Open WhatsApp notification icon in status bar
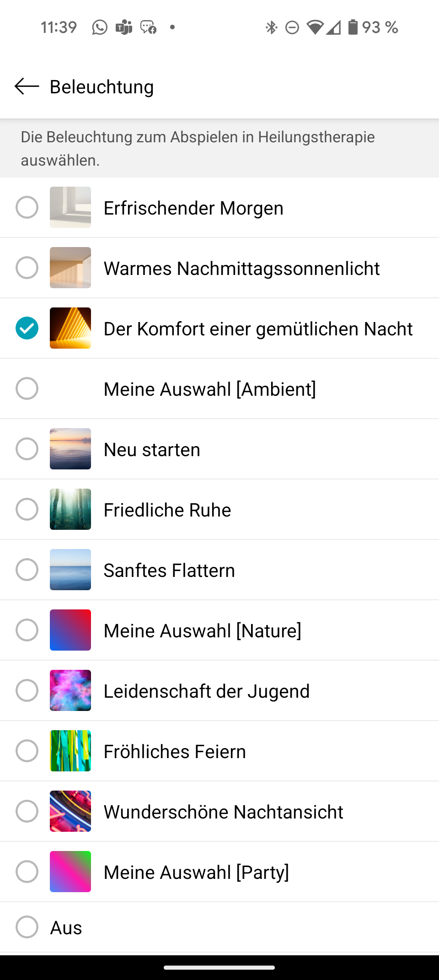Screen dimensions: 439x980 point(100,27)
